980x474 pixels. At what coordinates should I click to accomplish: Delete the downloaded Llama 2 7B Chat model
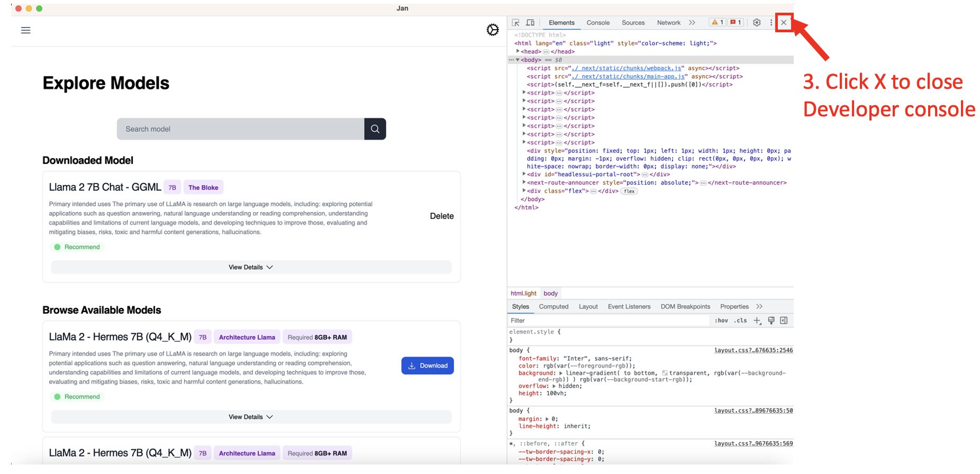pyautogui.click(x=441, y=216)
